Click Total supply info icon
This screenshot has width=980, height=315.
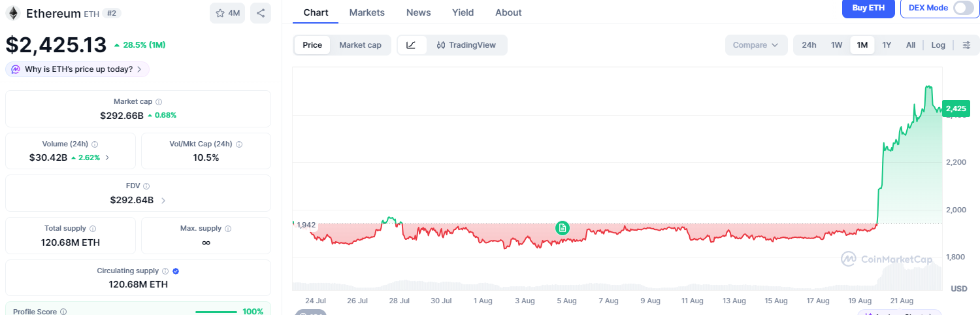(x=93, y=229)
